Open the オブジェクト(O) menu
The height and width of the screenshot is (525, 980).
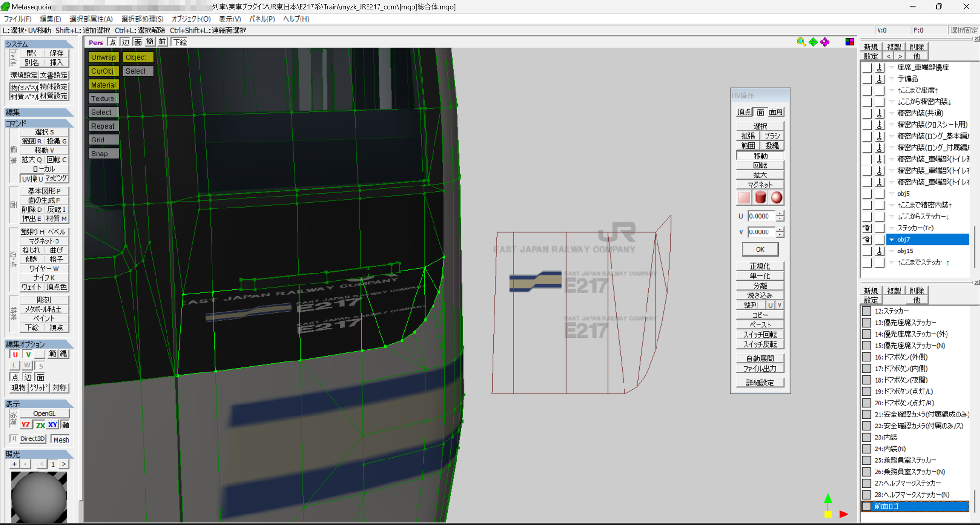pyautogui.click(x=191, y=19)
